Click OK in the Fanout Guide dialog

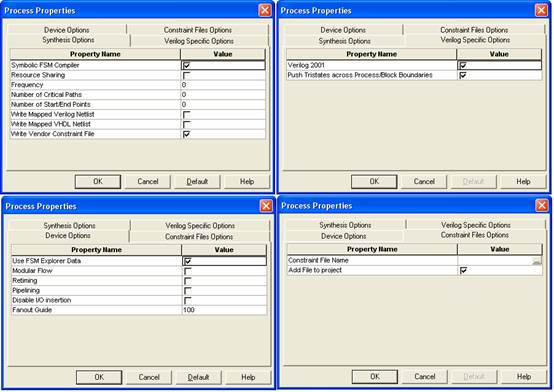coord(99,377)
